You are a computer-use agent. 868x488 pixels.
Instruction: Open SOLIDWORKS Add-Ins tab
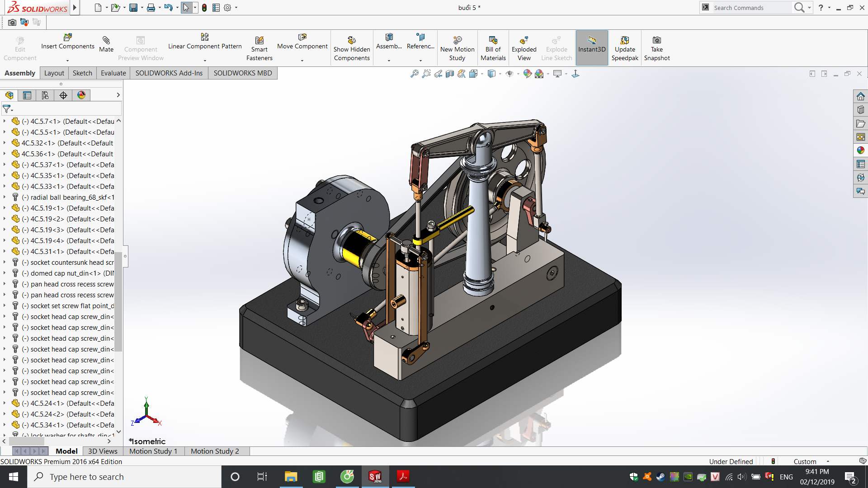tap(169, 73)
